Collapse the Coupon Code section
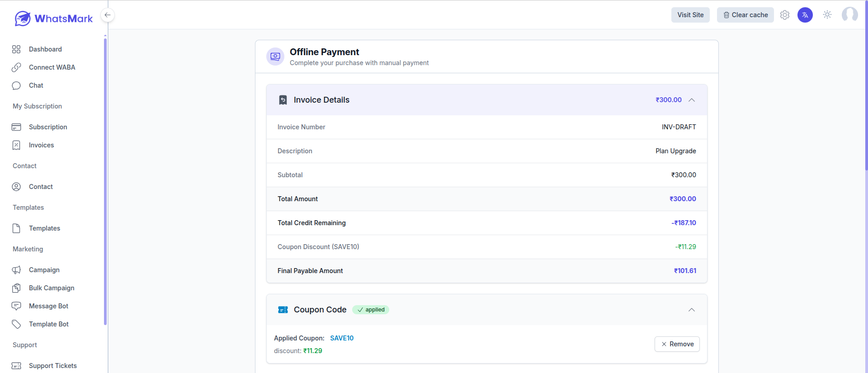This screenshot has height=373, width=868. click(692, 310)
